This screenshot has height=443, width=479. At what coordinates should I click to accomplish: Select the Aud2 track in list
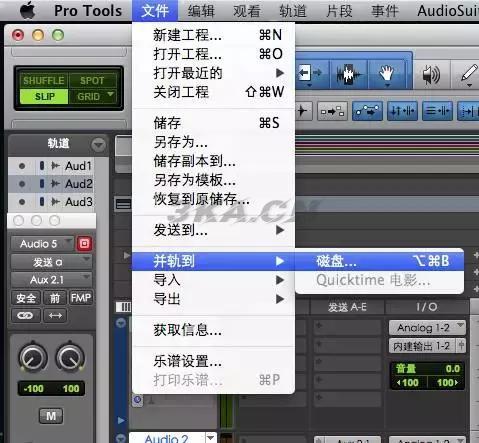pos(51,184)
